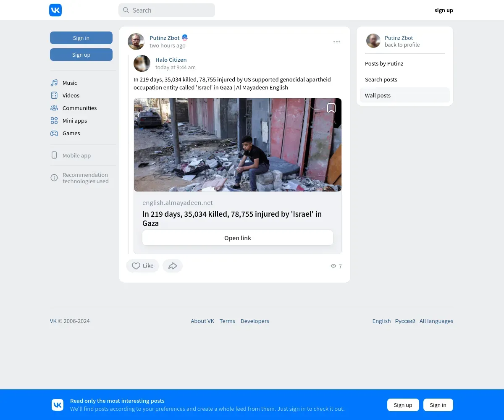Click the heart icon to like post
Screen dimensions: 504x420
pyautogui.click(x=136, y=266)
